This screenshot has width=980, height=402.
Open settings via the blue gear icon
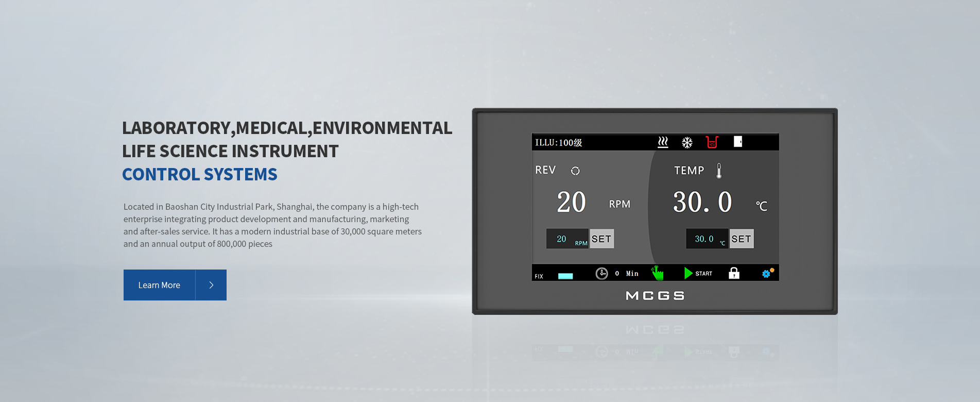[767, 273]
